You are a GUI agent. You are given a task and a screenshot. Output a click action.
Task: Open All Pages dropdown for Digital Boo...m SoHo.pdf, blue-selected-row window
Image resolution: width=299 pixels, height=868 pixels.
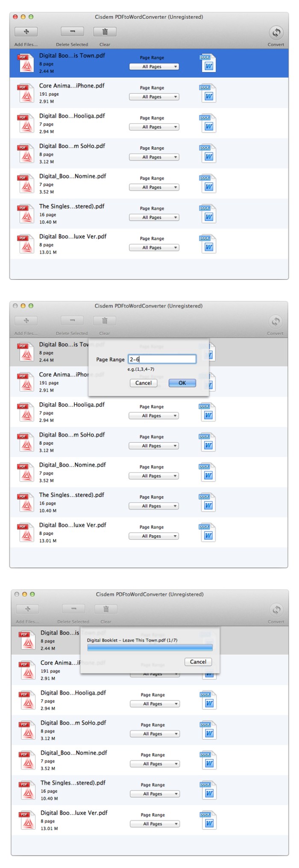coord(154,157)
